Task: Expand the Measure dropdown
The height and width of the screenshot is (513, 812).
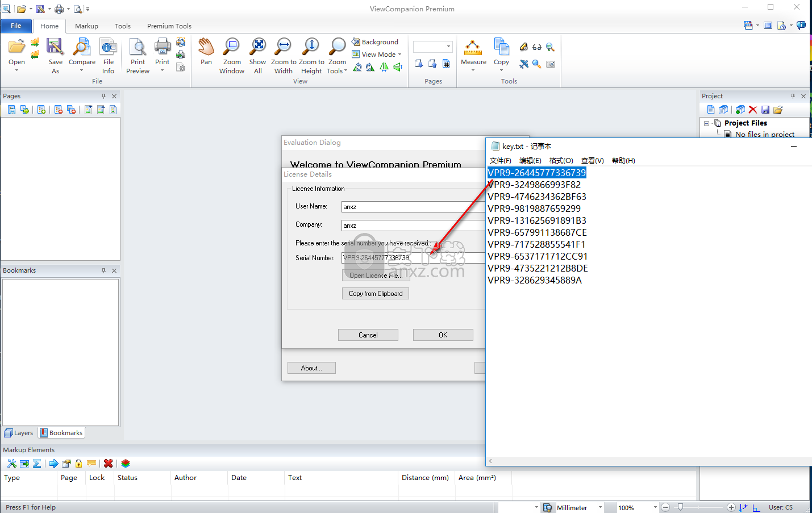Action: (x=473, y=70)
